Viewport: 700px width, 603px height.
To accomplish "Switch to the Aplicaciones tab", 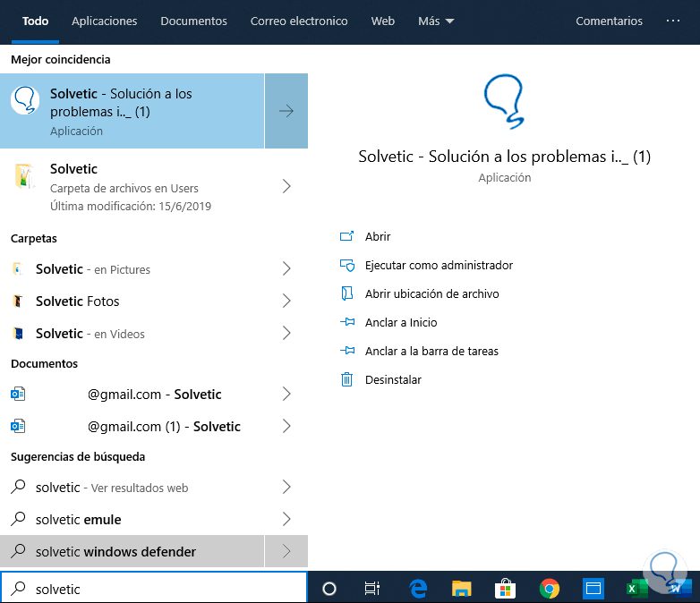I will (x=105, y=21).
